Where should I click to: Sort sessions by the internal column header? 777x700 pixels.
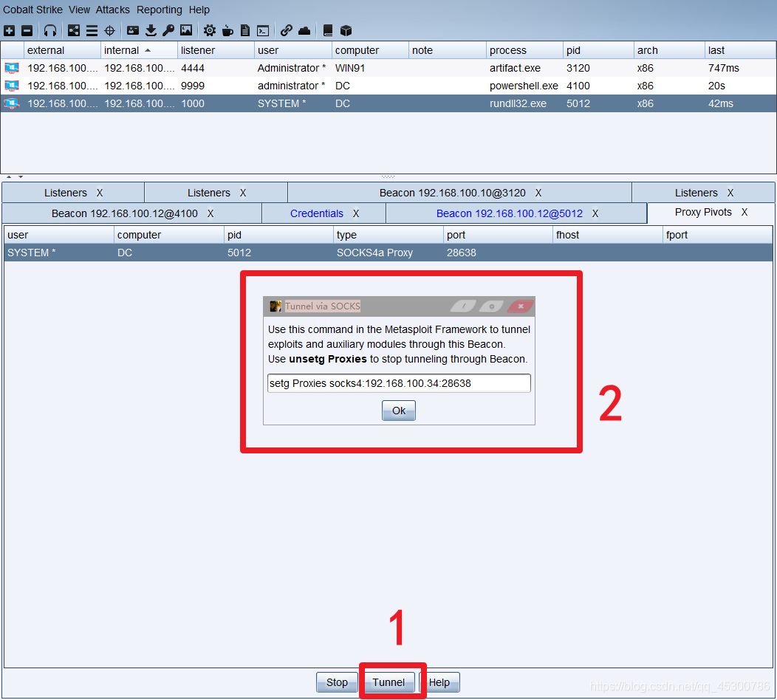[x=139, y=50]
